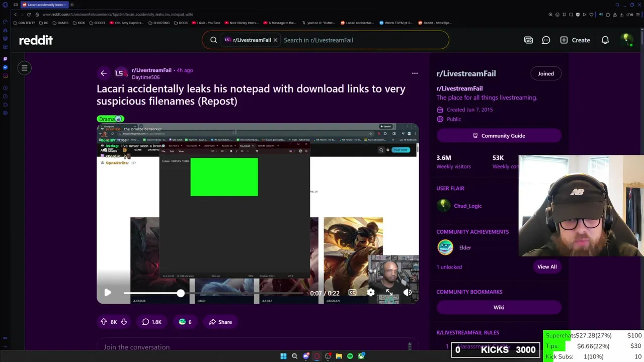Open the Watch TGYM pt 2 bookmark
Viewport: 644px width, 362px height.
396,23
